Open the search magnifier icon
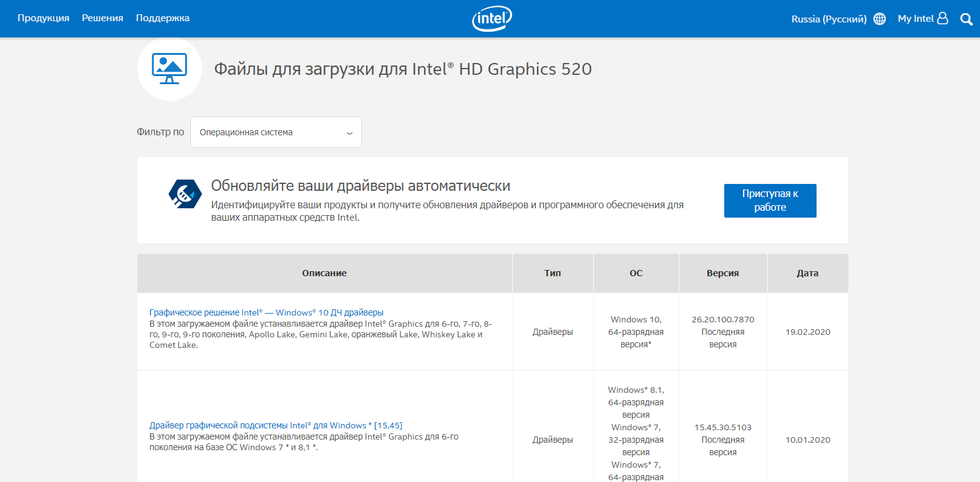The height and width of the screenshot is (482, 980). pos(966,19)
